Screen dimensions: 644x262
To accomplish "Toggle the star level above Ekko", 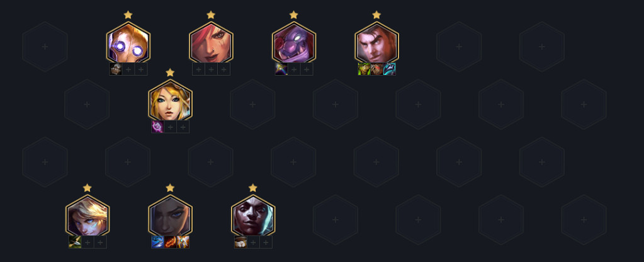I will (x=253, y=188).
